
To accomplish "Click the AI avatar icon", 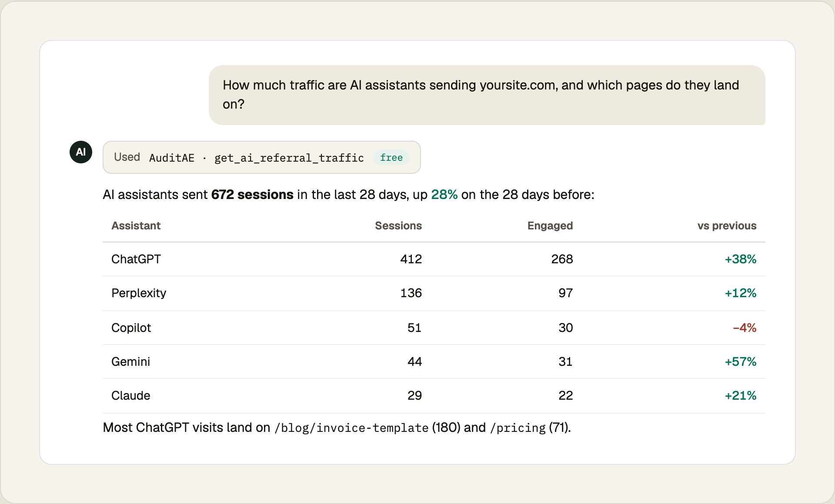I will click(81, 152).
